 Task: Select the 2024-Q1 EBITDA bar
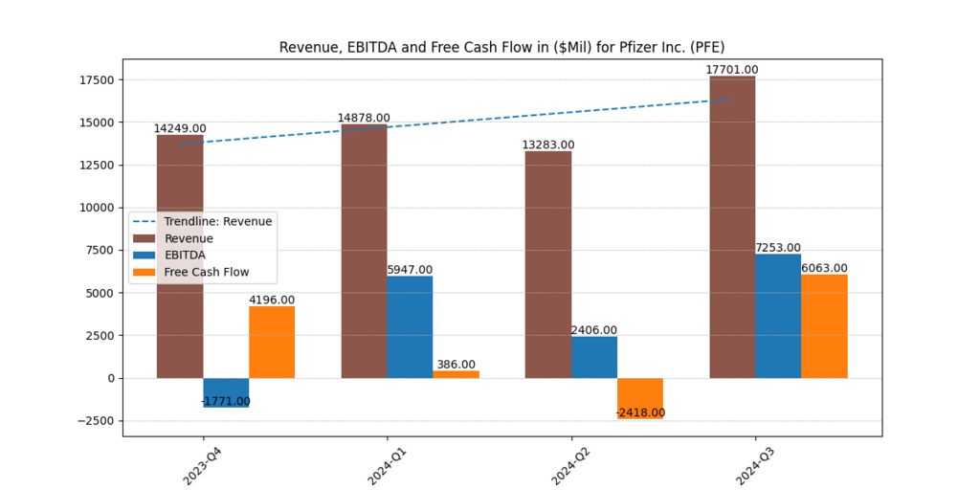[410, 327]
